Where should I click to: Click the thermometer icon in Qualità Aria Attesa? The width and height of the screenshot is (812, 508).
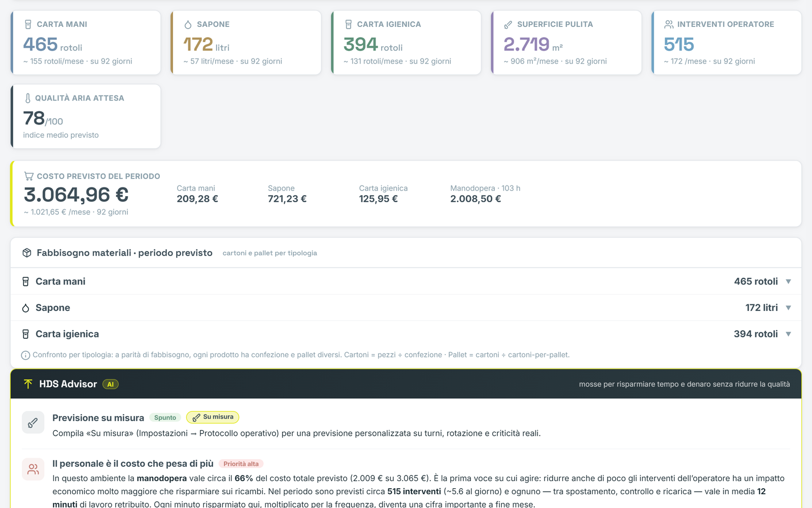coord(28,98)
